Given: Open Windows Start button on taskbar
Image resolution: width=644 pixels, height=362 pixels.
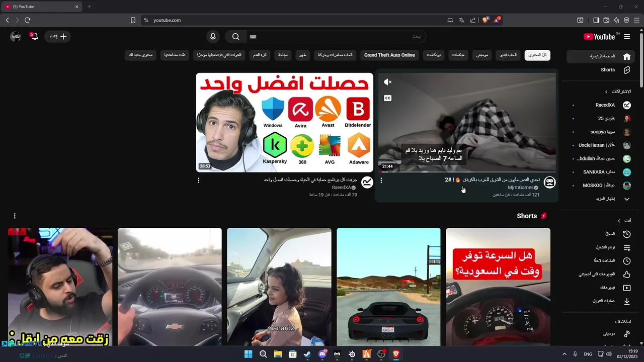Looking at the screenshot, I should click(248, 354).
